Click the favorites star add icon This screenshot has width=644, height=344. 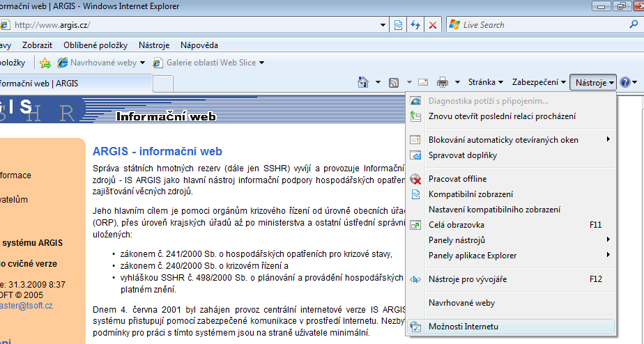click(x=45, y=63)
